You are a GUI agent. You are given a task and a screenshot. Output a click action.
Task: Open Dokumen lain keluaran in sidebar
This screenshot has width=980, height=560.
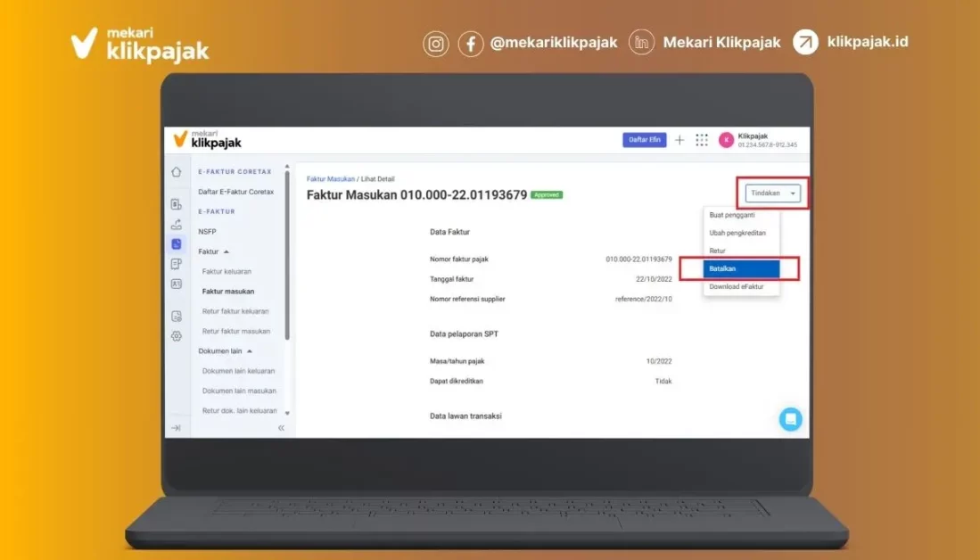tap(238, 371)
